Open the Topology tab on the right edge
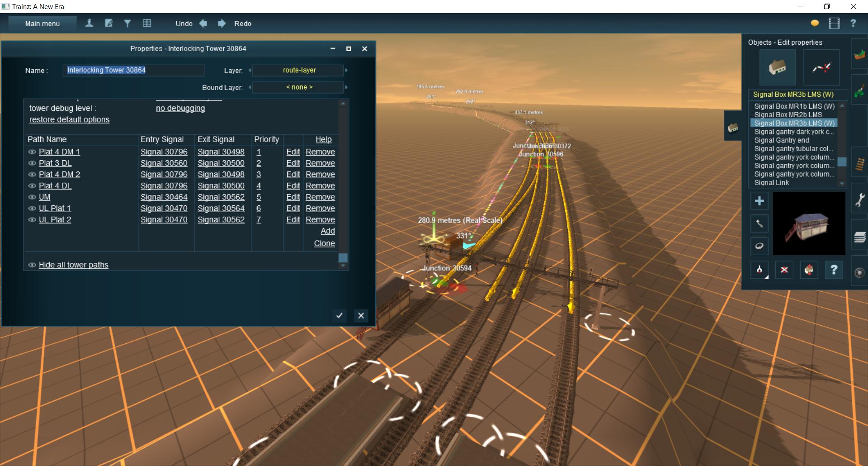Screen dimensions: 868x466 click(x=859, y=55)
